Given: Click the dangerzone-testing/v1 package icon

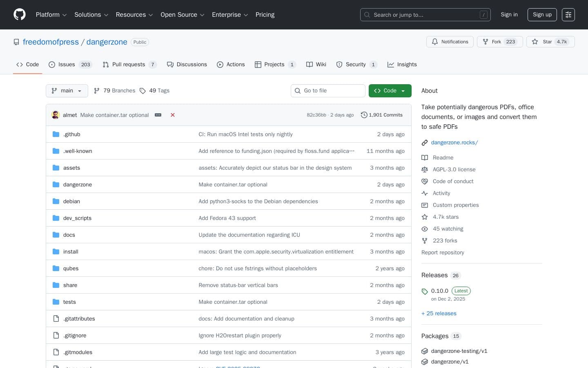Looking at the screenshot, I should click(425, 351).
